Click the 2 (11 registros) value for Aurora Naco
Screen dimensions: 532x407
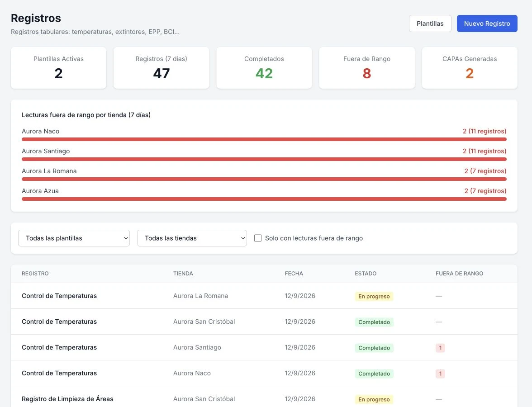tap(484, 131)
